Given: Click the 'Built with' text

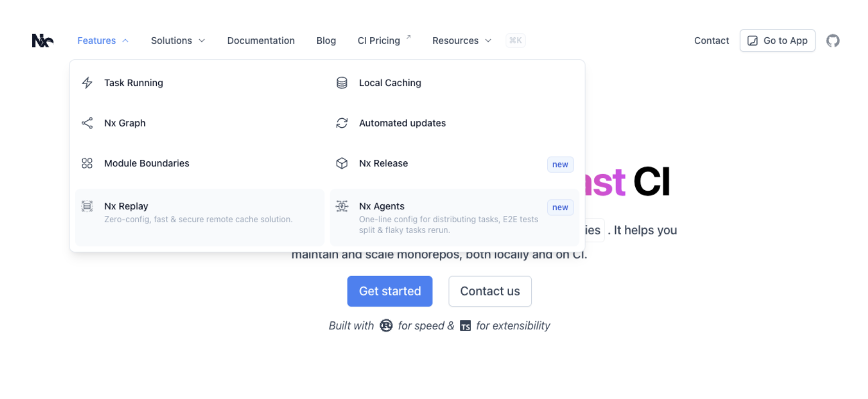Looking at the screenshot, I should [x=351, y=326].
